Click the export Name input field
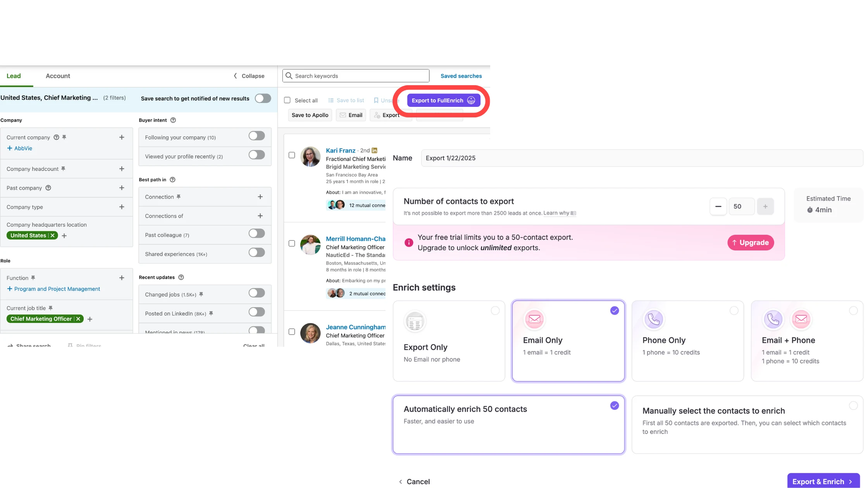The height and width of the screenshot is (488, 868). click(642, 158)
